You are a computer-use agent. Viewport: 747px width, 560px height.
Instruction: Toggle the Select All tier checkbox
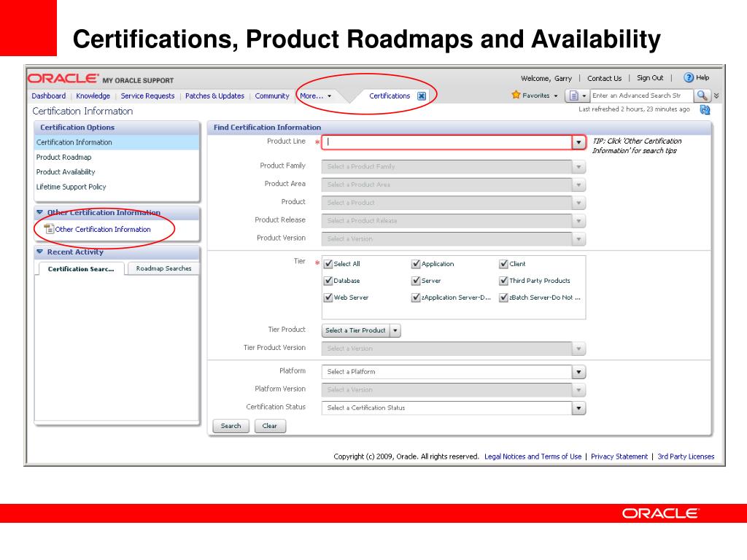pos(328,264)
